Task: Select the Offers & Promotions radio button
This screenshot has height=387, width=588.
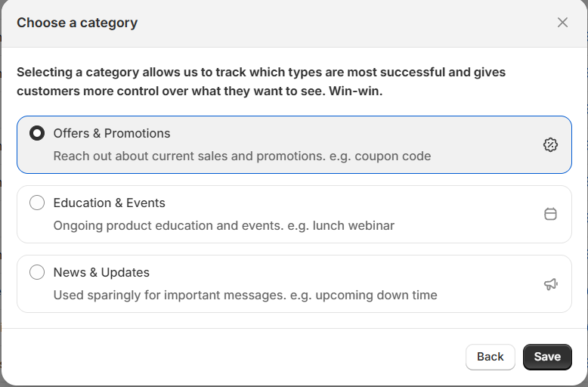Action: (37, 133)
